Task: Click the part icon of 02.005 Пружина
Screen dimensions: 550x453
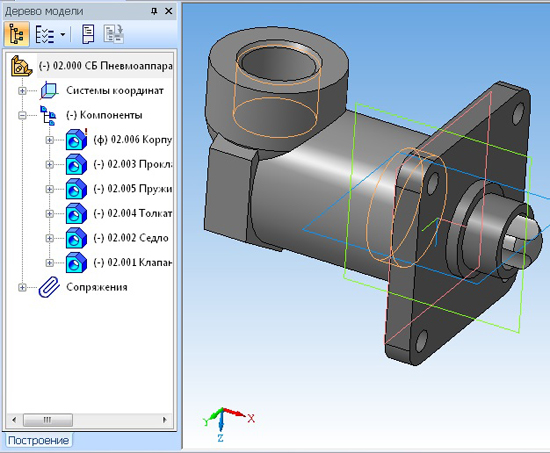Action: [x=76, y=189]
